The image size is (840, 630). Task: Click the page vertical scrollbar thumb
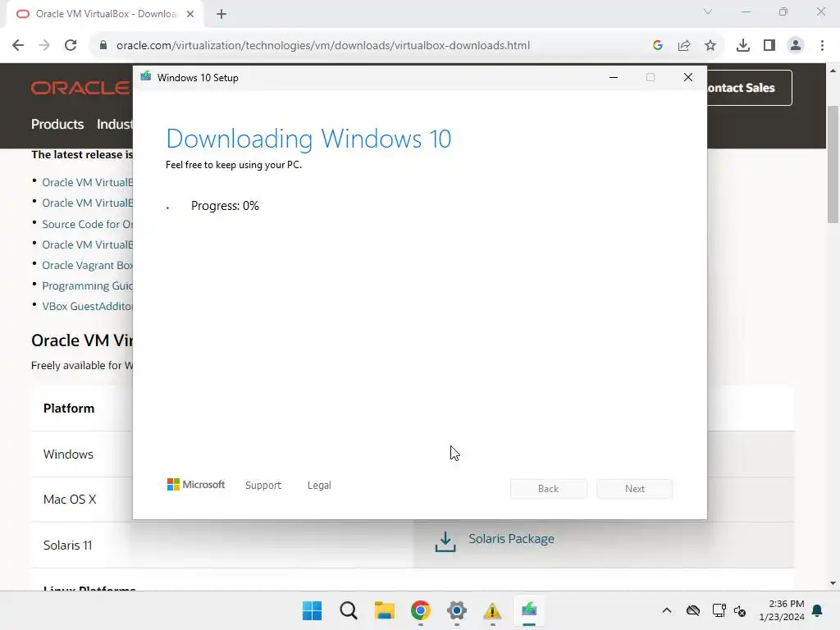[x=833, y=164]
